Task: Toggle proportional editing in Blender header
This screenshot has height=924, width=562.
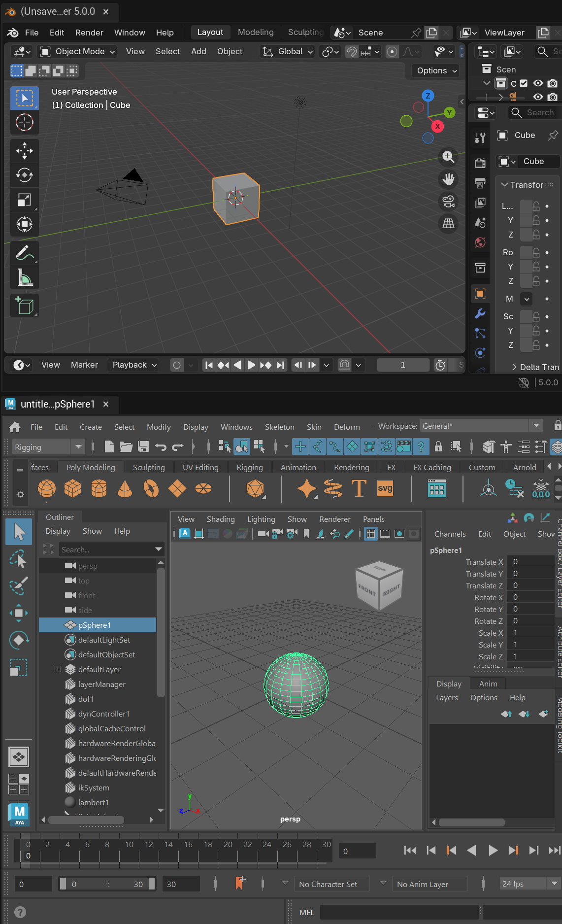Action: [392, 51]
